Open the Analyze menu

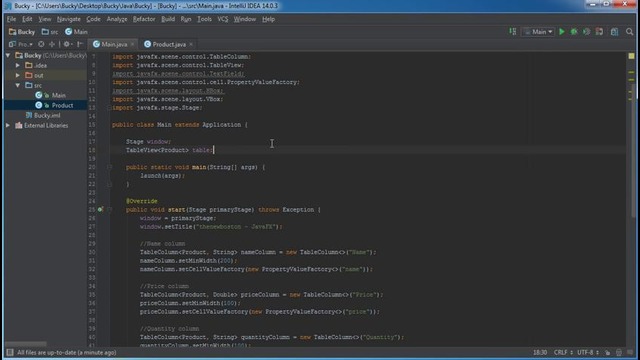click(117, 19)
